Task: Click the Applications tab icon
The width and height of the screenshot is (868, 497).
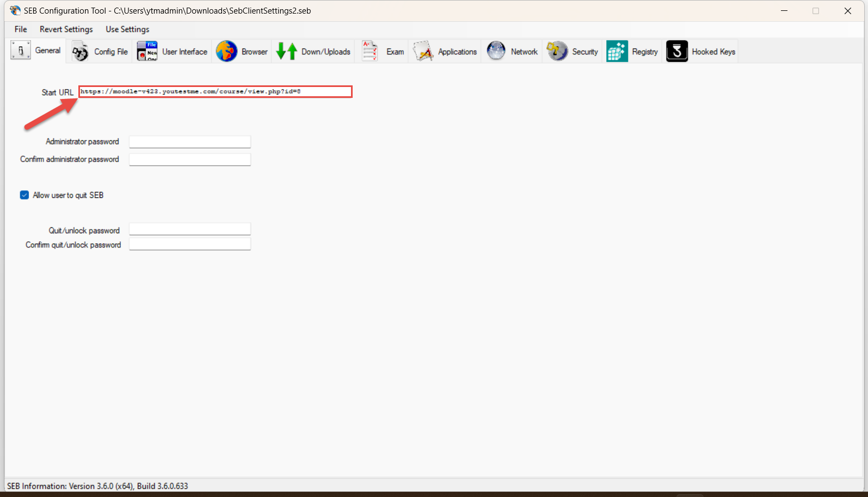Action: pos(423,52)
